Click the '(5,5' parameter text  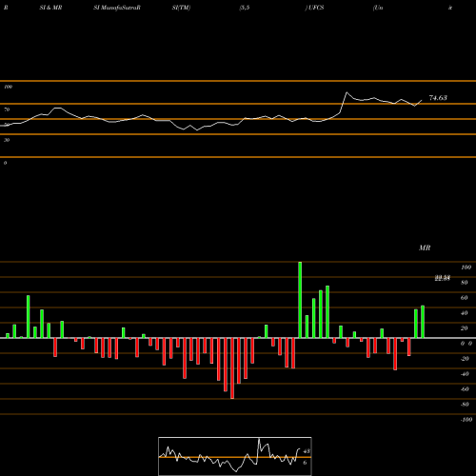click(245, 8)
